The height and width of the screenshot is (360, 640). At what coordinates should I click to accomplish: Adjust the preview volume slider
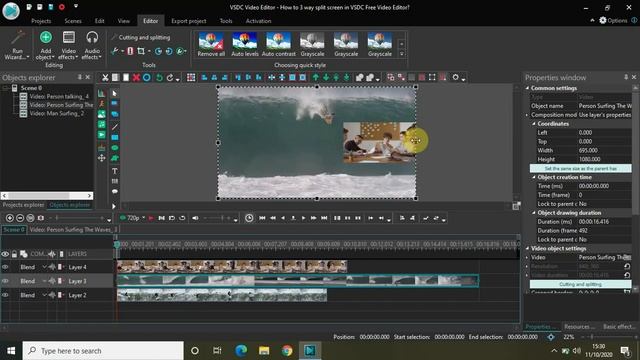pos(216,218)
